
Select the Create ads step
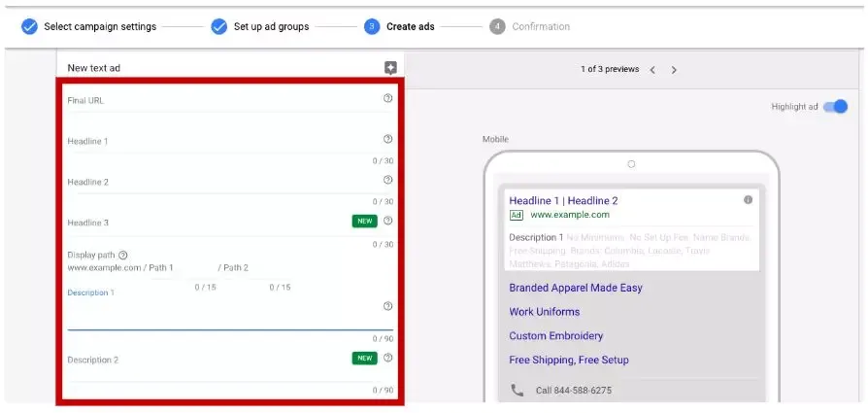tap(410, 26)
